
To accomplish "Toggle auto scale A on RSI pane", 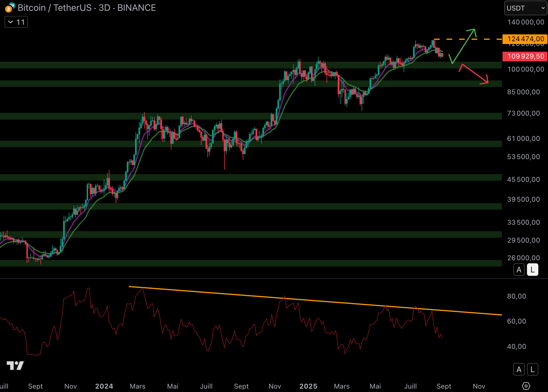I will point(519,369).
